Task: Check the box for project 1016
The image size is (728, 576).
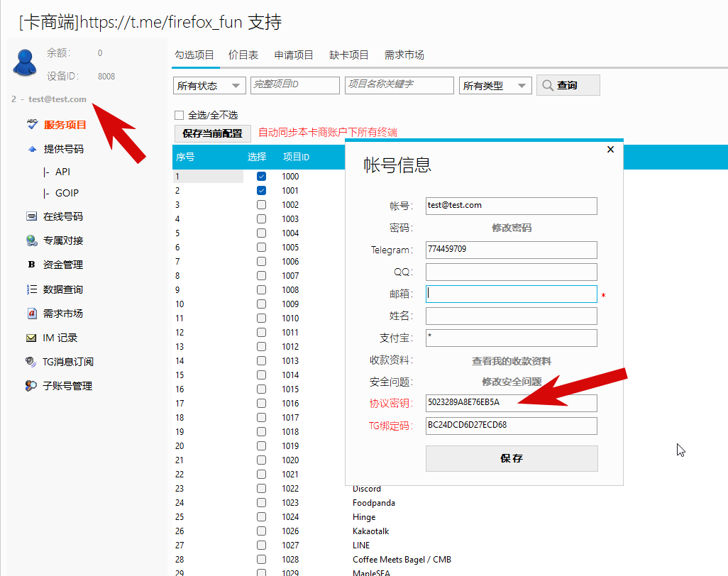Action: pyautogui.click(x=261, y=404)
